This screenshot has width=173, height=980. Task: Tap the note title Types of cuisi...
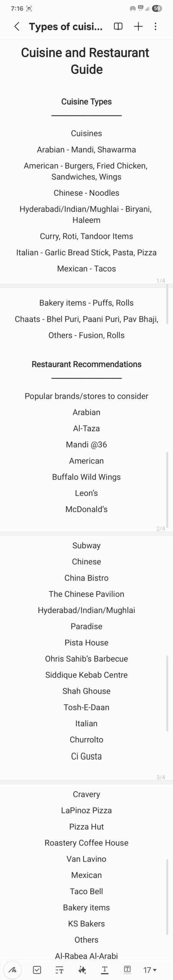point(66,27)
